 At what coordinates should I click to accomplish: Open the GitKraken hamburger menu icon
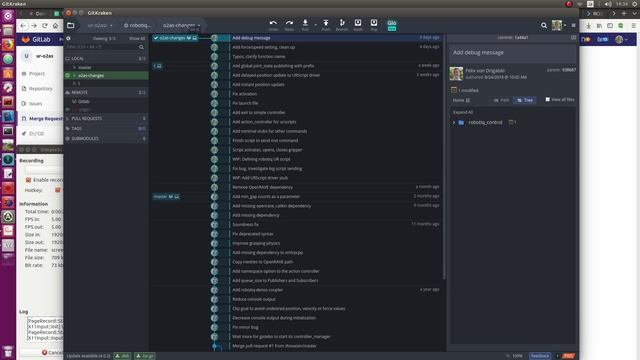[573, 25]
